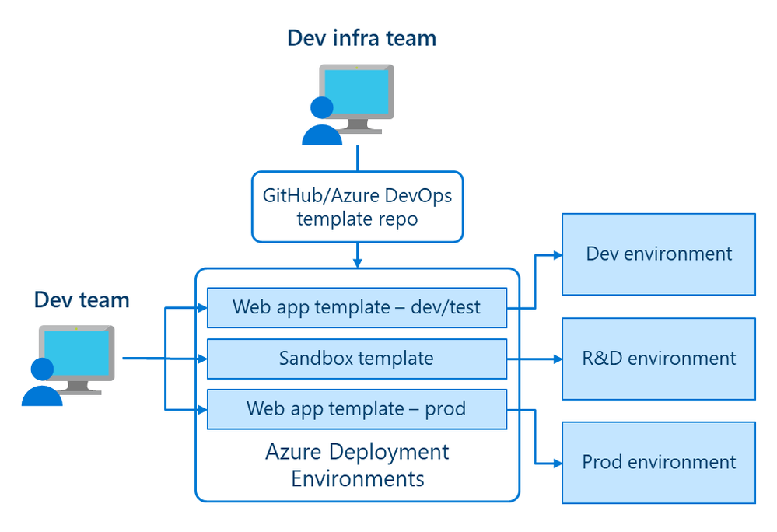The width and height of the screenshot is (777, 532).
Task: Click the Prod environment box
Action: [659, 463]
